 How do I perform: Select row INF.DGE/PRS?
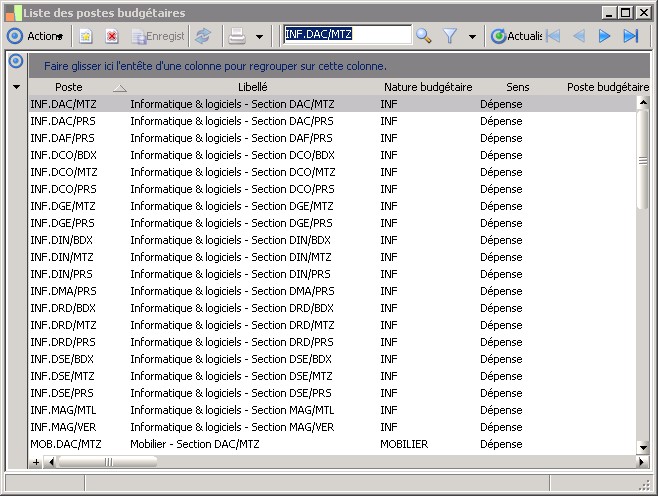click(333, 223)
